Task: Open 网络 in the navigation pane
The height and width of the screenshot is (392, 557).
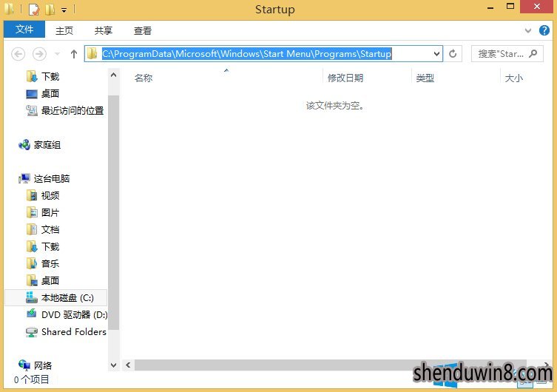Action: pyautogui.click(x=43, y=365)
